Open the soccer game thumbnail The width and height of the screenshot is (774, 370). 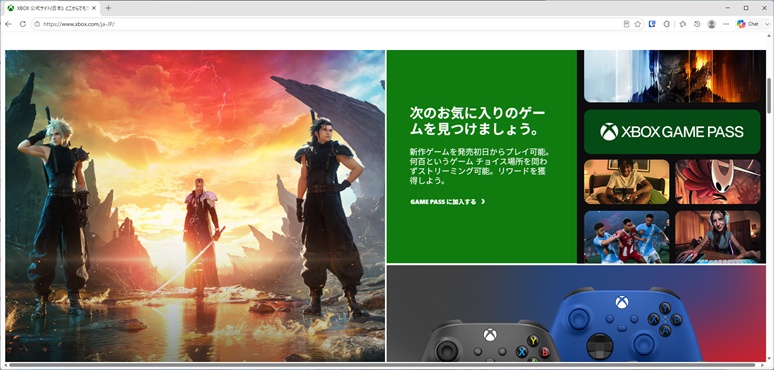click(x=626, y=237)
